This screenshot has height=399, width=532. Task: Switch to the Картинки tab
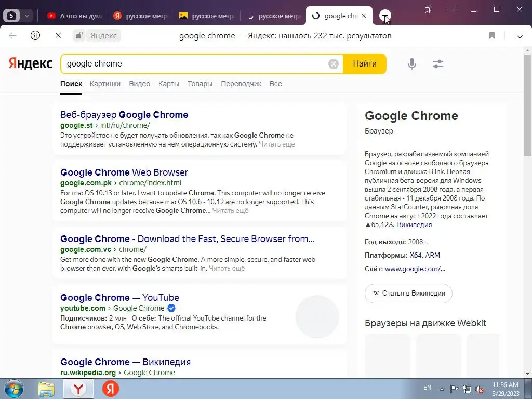(105, 84)
